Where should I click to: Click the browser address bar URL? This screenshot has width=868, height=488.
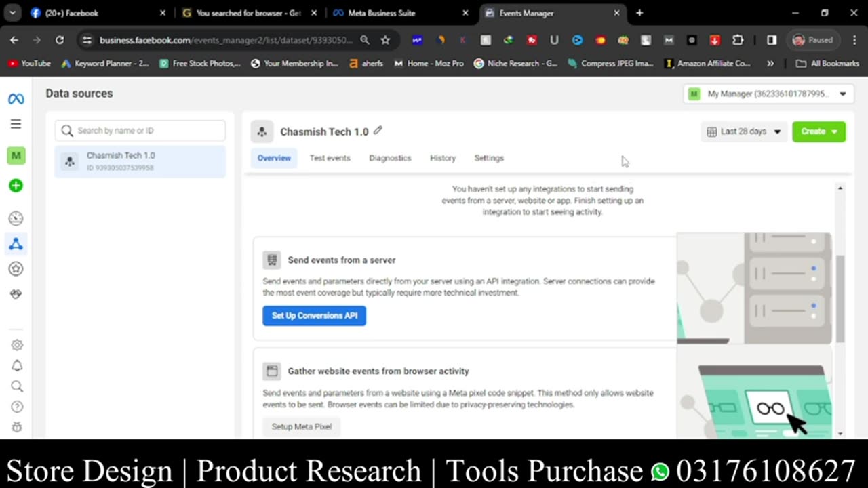tap(225, 40)
